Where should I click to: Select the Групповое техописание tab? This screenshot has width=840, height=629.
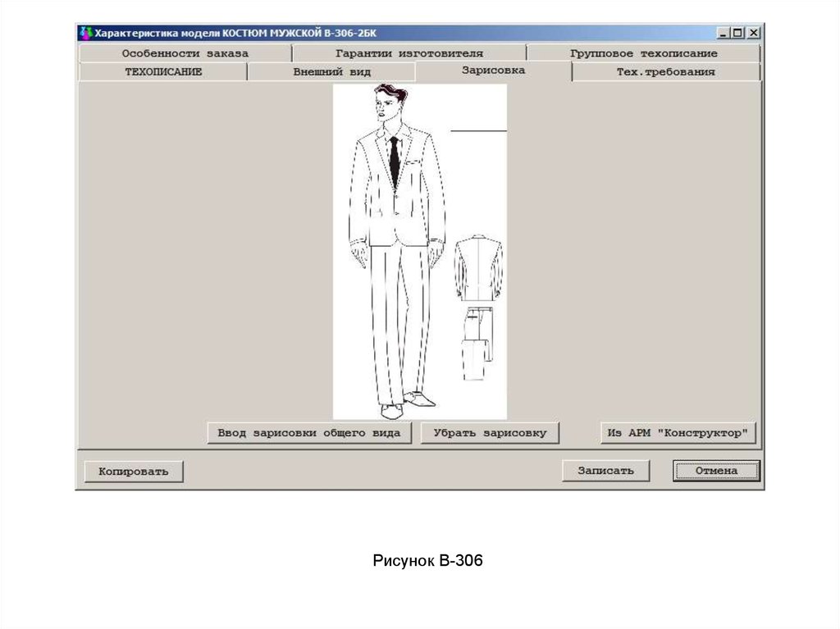coord(643,53)
